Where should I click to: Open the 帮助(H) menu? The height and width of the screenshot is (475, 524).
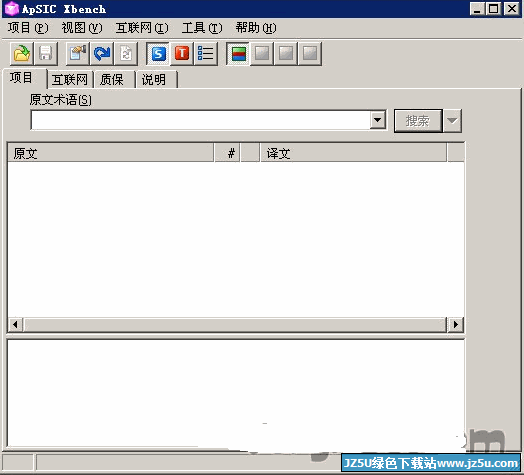[x=256, y=28]
